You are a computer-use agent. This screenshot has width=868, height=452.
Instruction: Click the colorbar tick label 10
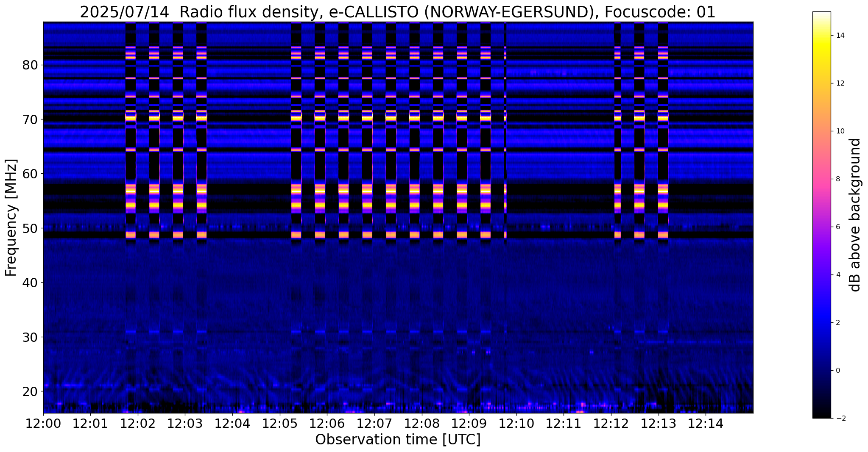coord(840,131)
